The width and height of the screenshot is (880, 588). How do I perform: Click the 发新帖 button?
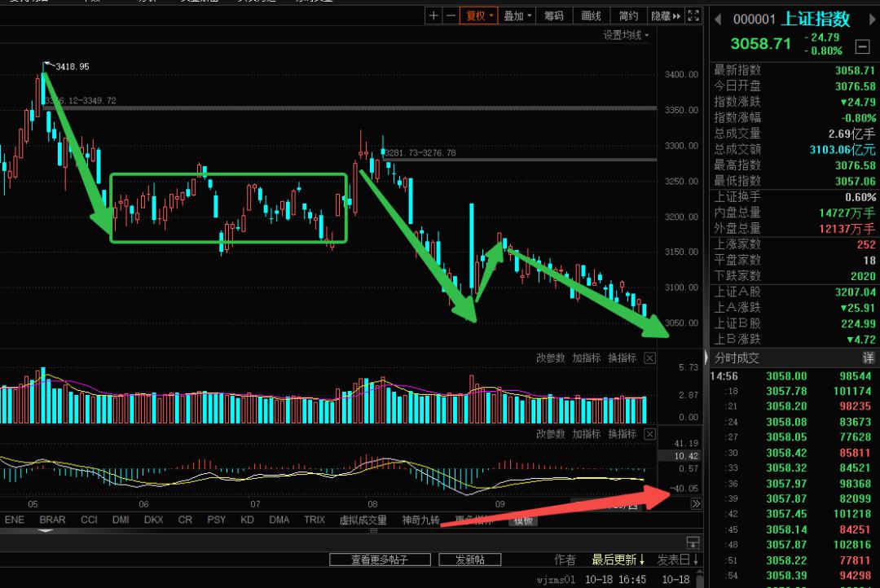[x=469, y=559]
